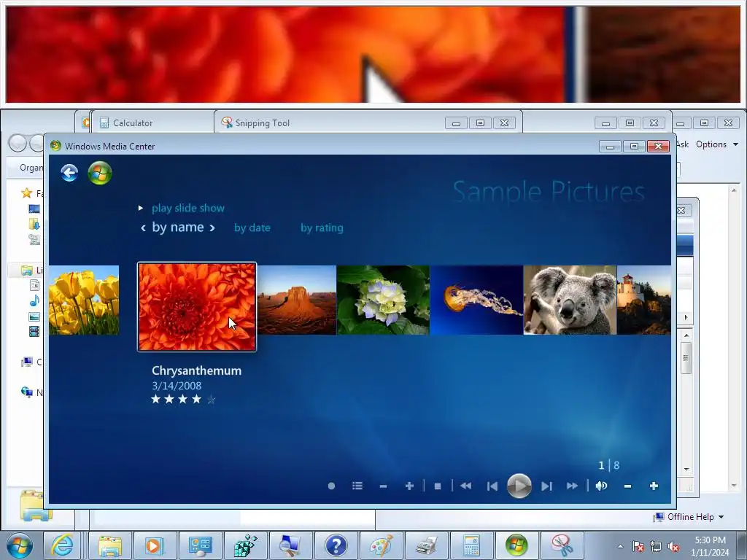Open the Jellyfish picture thumbnail
747x560 pixels.
476,300
